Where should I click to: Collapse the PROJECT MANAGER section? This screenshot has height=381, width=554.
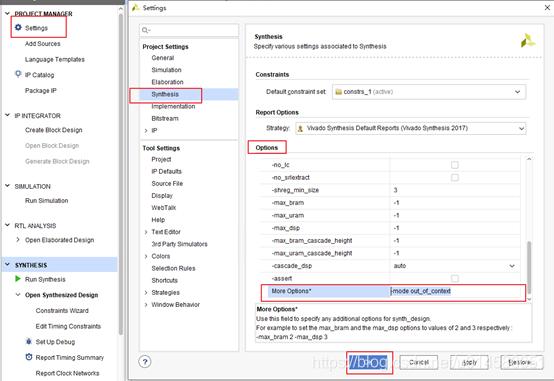click(x=7, y=13)
